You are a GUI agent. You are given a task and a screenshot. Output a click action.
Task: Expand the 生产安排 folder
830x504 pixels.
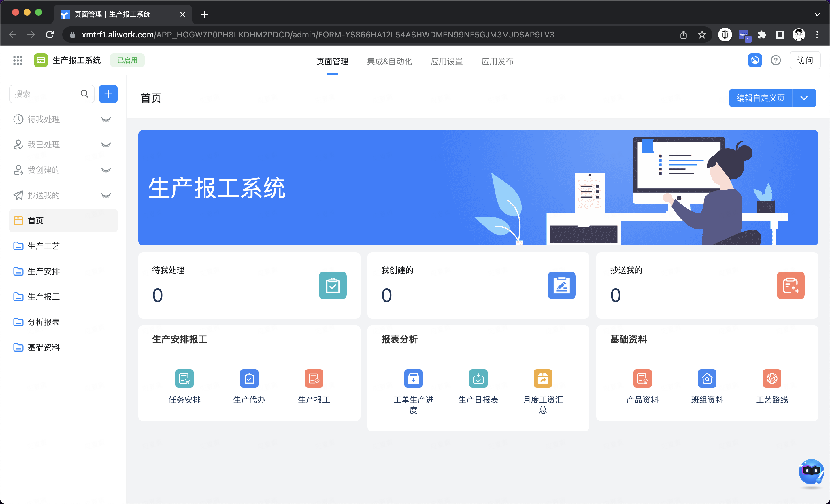(x=63, y=271)
